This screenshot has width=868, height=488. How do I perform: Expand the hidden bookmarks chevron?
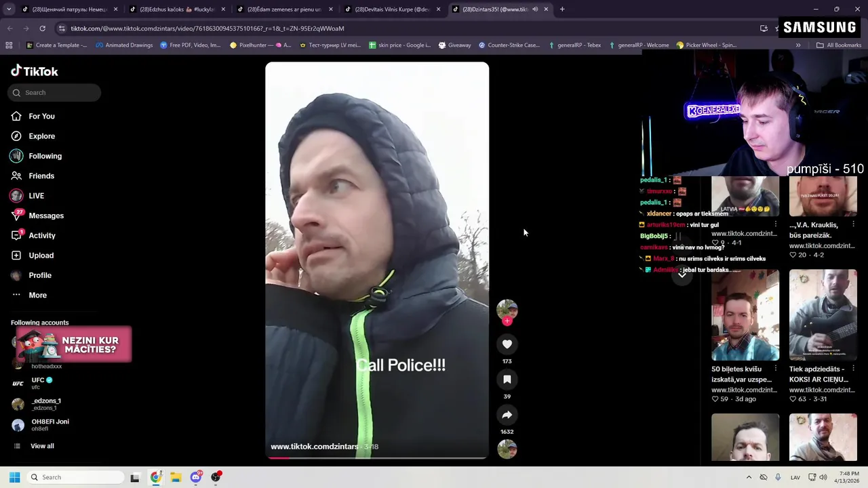pos(798,45)
